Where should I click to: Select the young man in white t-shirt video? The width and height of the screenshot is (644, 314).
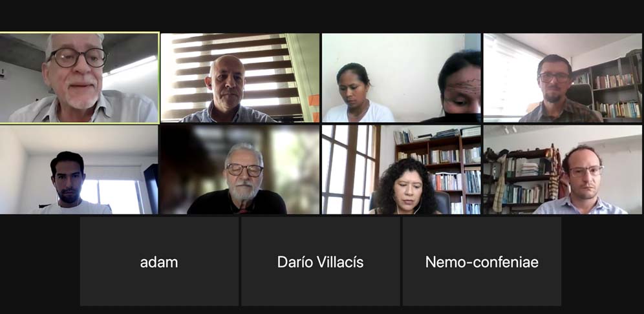[79, 169]
